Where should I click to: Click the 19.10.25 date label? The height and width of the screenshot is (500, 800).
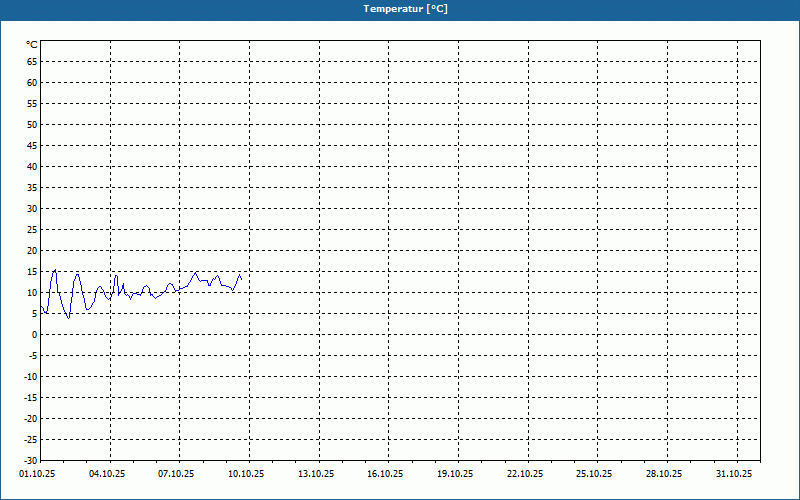(455, 474)
